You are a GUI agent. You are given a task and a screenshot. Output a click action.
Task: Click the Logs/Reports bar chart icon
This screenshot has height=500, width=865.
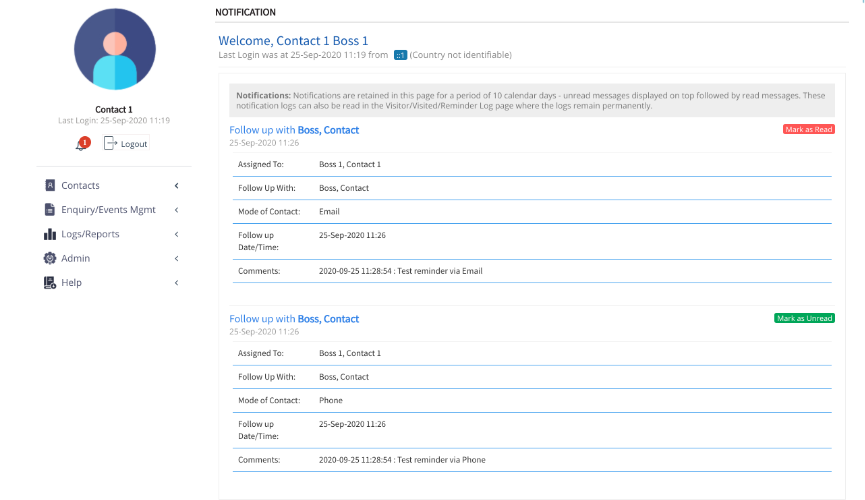[x=50, y=234]
